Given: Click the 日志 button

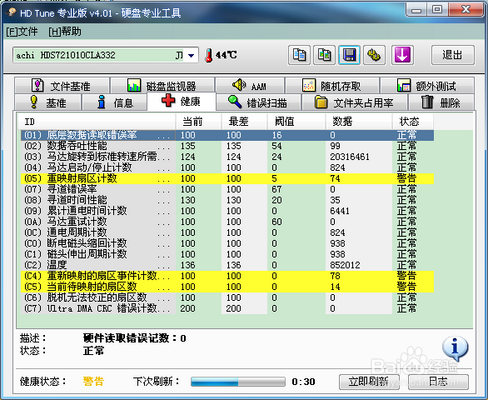Looking at the screenshot, I should click(x=438, y=382).
